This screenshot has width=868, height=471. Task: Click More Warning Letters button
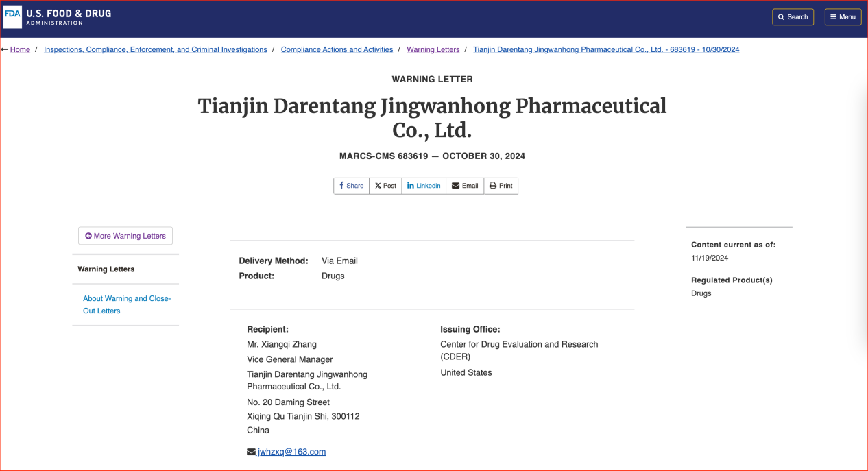(x=125, y=236)
